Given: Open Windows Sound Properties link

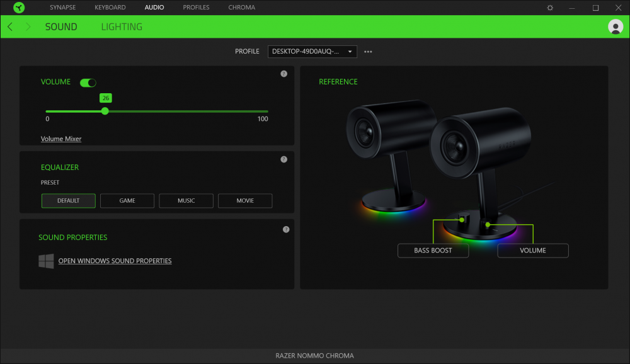Looking at the screenshot, I should point(115,261).
